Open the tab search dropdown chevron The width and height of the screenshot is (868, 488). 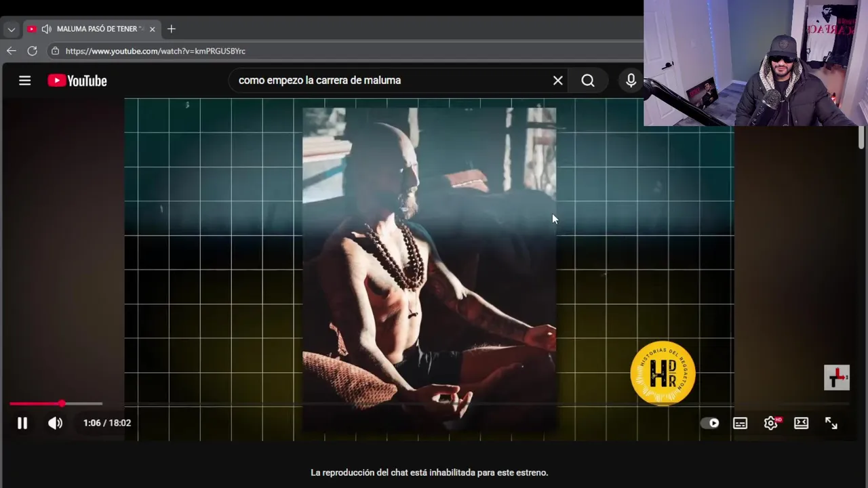pyautogui.click(x=11, y=29)
